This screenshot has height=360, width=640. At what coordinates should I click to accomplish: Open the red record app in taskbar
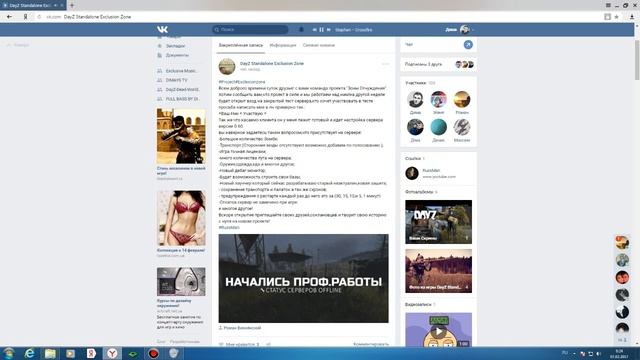click(x=153, y=353)
